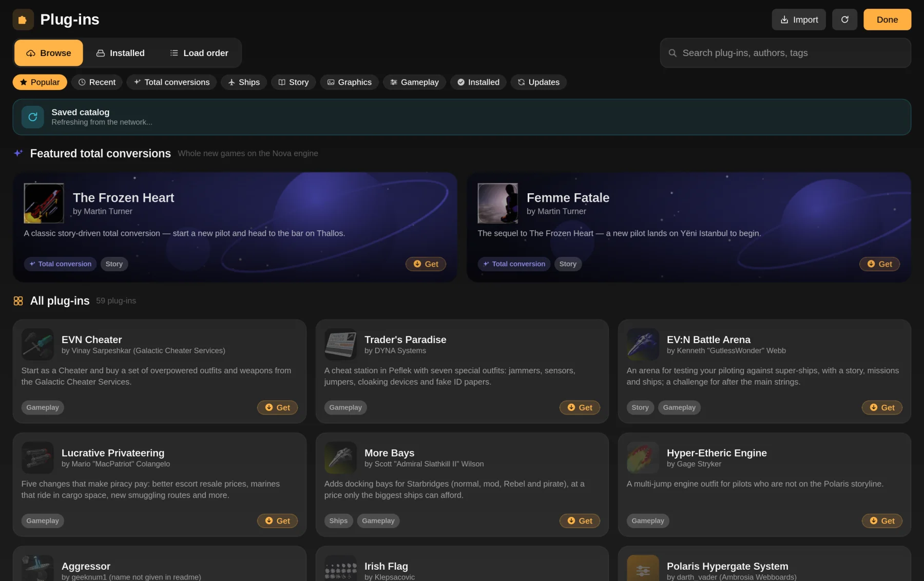The height and width of the screenshot is (581, 924).
Task: Click the Aggressor plug-in icon
Action: 37,568
